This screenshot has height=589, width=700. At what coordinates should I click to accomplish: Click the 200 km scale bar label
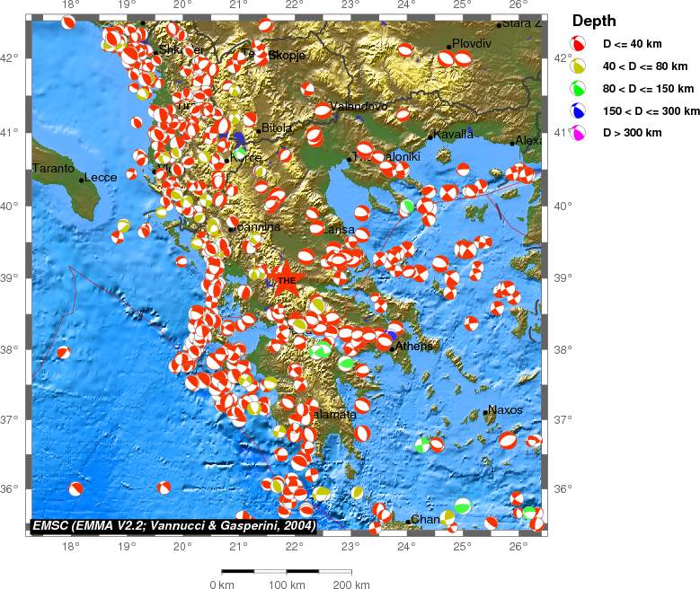350,585
